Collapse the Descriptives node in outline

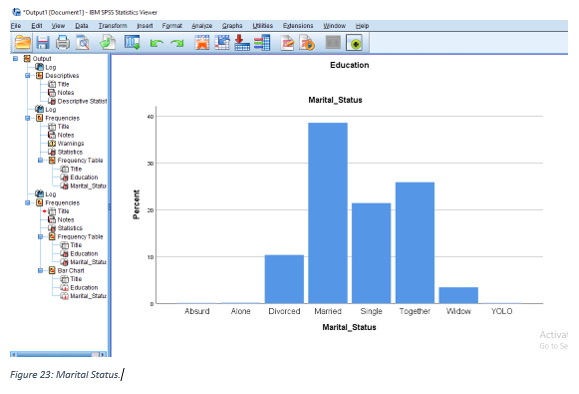click(28, 75)
